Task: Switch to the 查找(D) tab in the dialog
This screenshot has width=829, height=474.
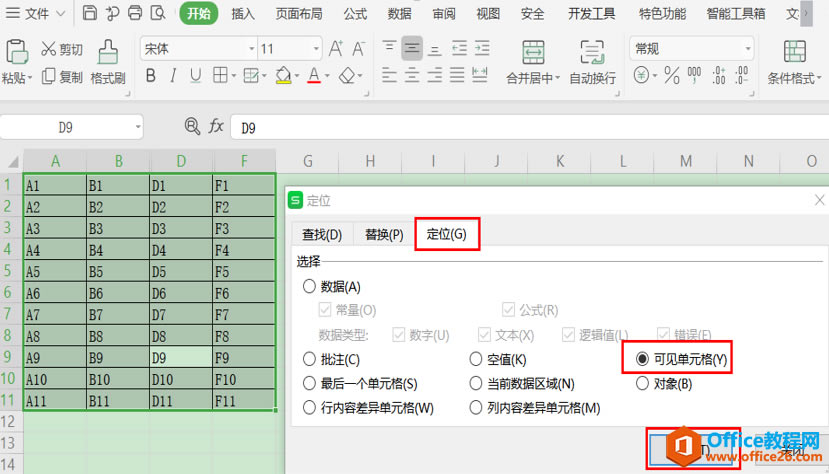Action: [x=321, y=234]
